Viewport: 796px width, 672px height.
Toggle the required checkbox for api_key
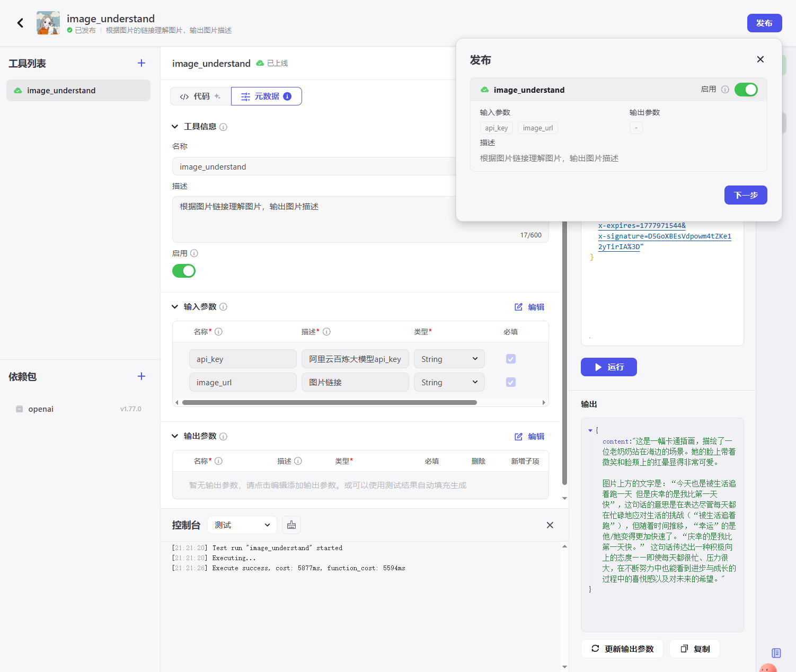pyautogui.click(x=511, y=359)
